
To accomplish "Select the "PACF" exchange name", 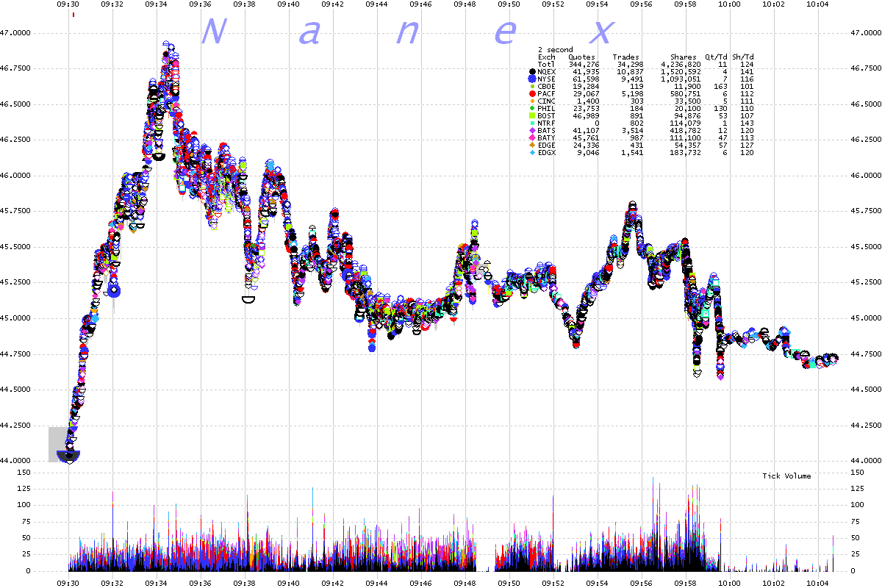I will (x=547, y=93).
